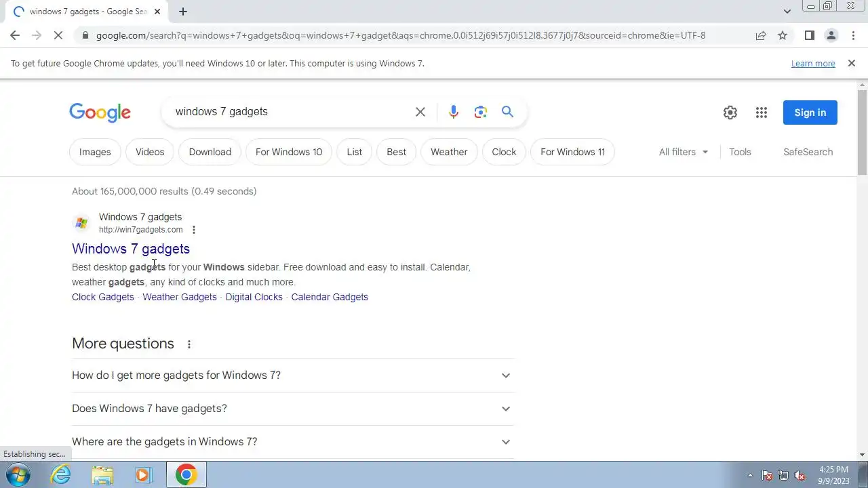This screenshot has height=488, width=868.
Task: Open Google quick settings gear
Action: click(x=730, y=113)
